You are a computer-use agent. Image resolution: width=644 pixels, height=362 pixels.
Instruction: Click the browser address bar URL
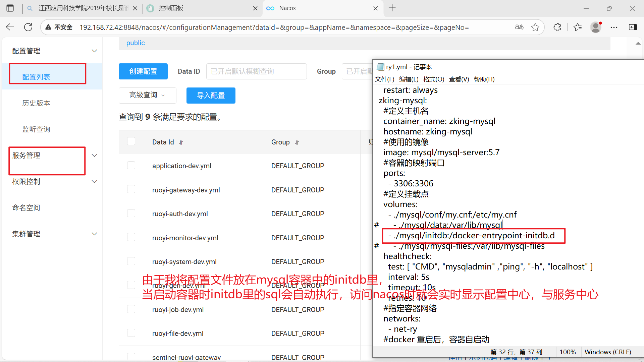tap(274, 27)
